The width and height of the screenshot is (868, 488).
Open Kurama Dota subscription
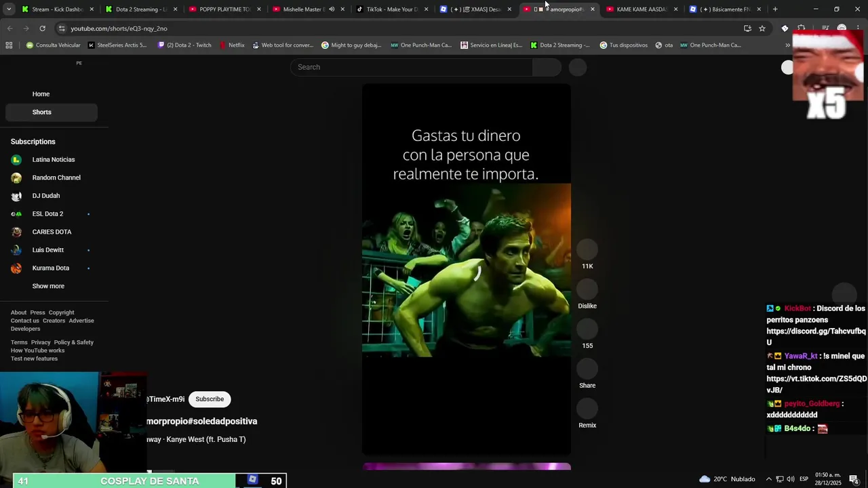[52, 268]
